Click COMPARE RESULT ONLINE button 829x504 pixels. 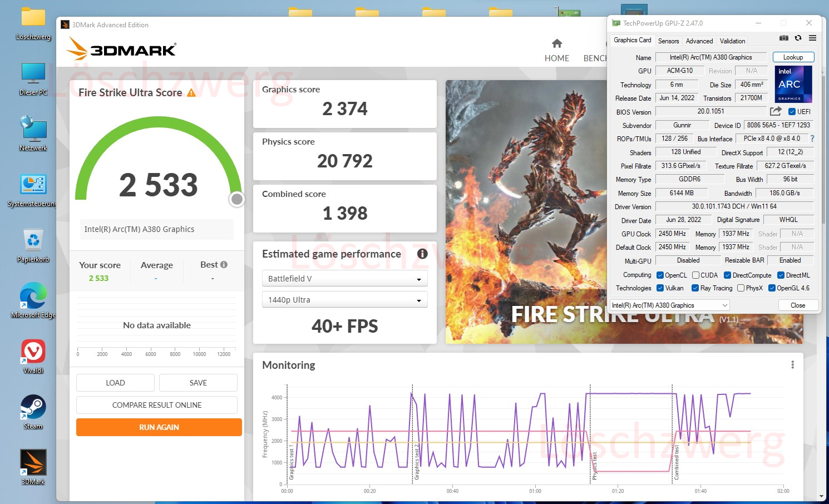(x=157, y=405)
